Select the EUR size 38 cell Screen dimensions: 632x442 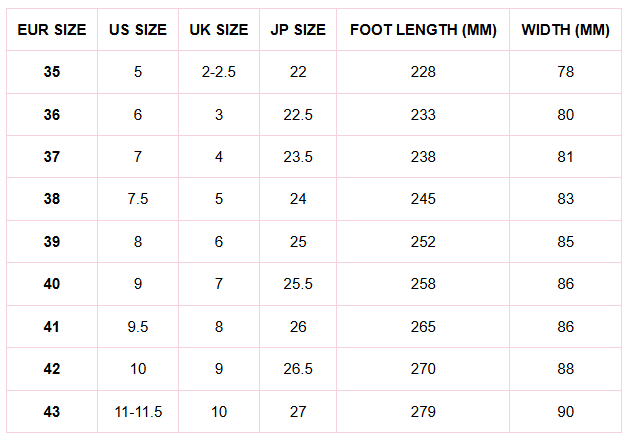52,199
